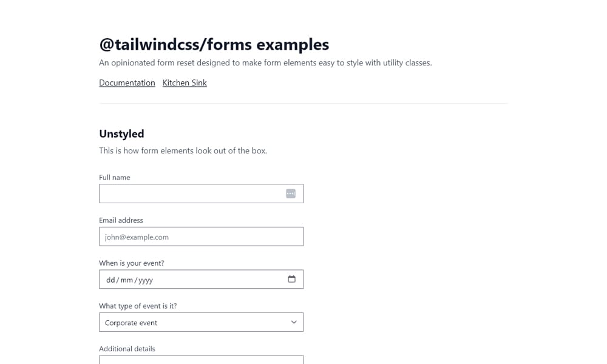Click the Unstyled section heading

pos(121,133)
